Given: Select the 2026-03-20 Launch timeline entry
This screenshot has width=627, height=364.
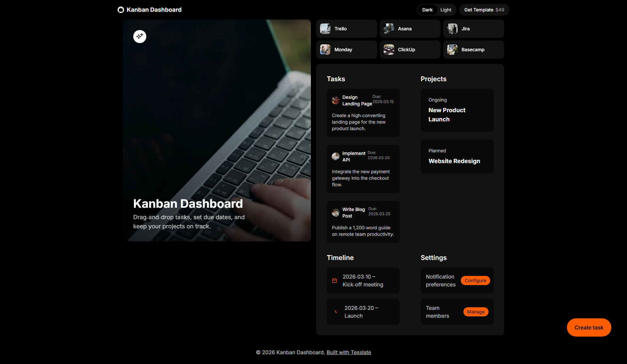Looking at the screenshot, I should pyautogui.click(x=363, y=312).
